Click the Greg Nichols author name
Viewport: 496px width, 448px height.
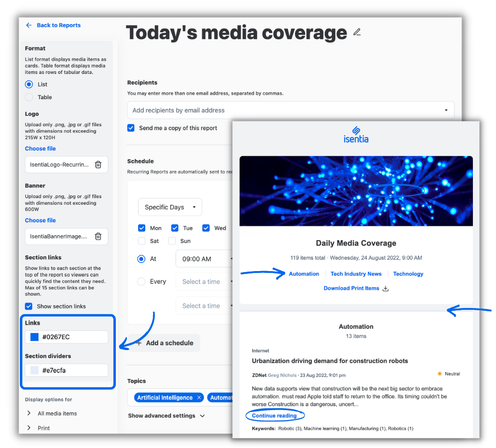tap(282, 375)
